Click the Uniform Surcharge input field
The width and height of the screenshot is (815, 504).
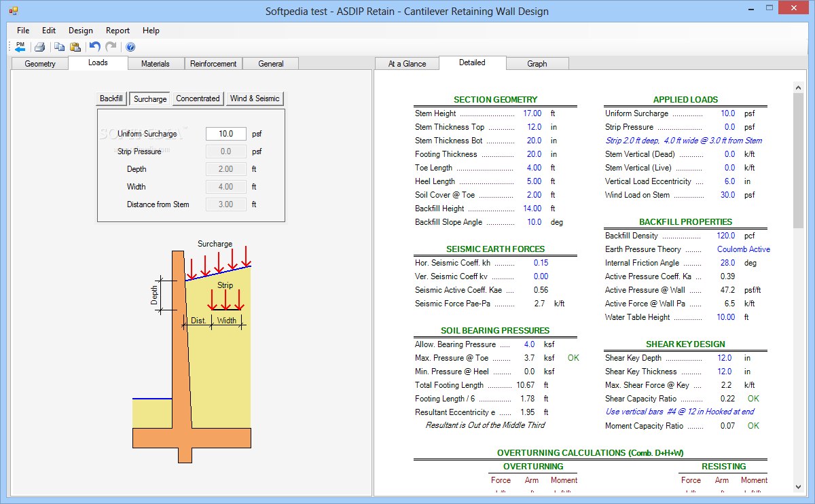pyautogui.click(x=226, y=134)
